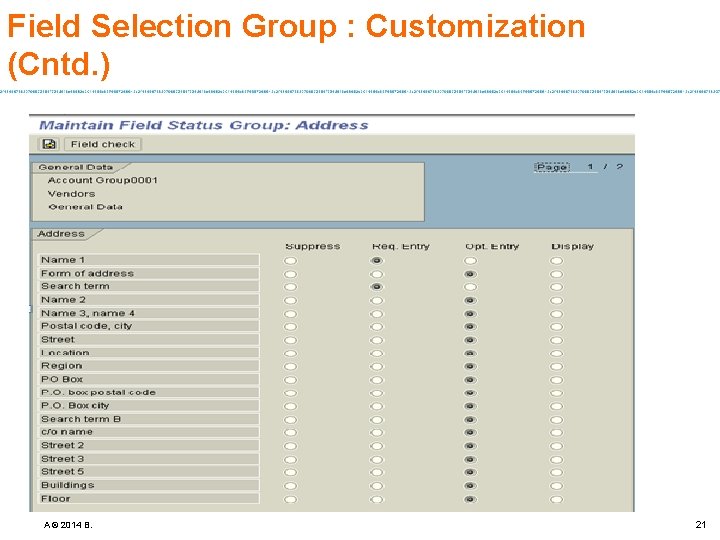Select Req. Entry for Street 2

click(376, 445)
